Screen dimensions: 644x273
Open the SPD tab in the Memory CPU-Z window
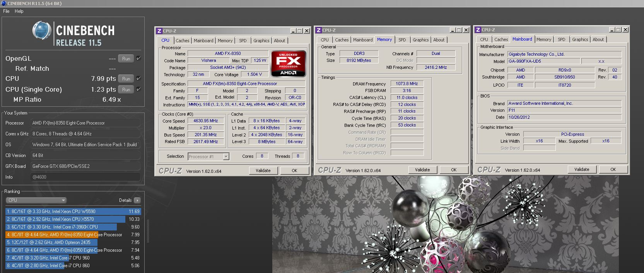coord(402,40)
